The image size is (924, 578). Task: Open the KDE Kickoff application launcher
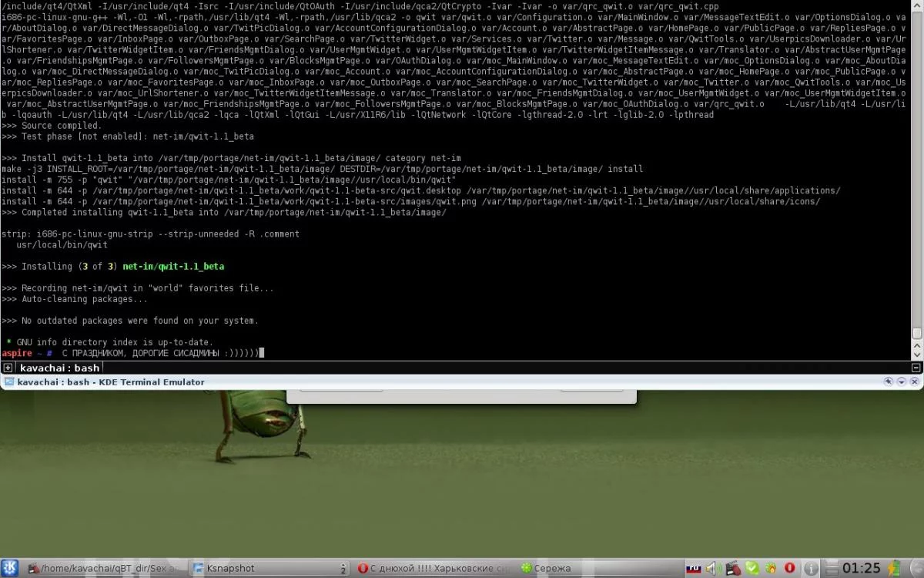9,568
